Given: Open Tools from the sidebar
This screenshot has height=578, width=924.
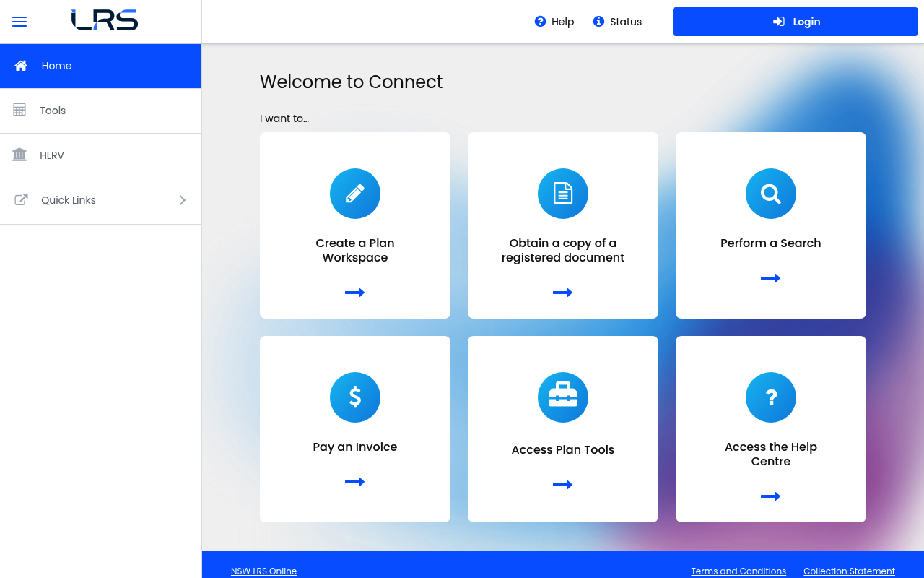Looking at the screenshot, I should (100, 111).
